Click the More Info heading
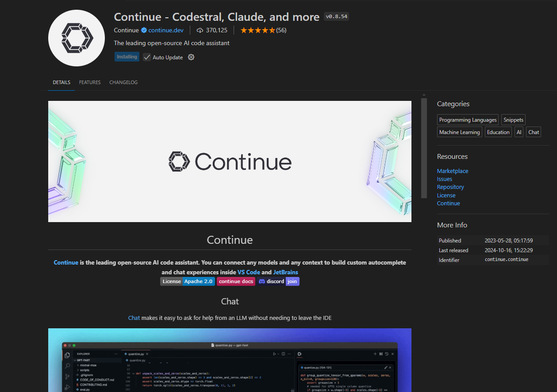 (x=452, y=225)
